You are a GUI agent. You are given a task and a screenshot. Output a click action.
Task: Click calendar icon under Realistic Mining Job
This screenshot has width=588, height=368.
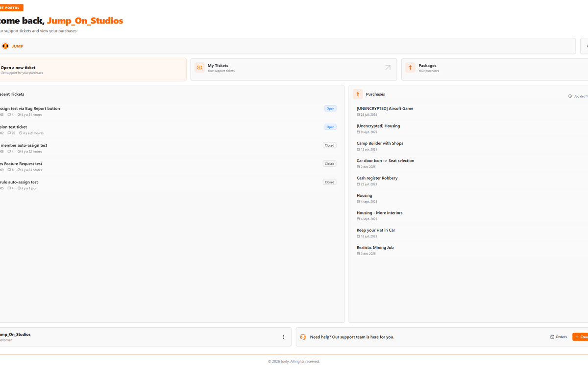[x=358, y=254]
